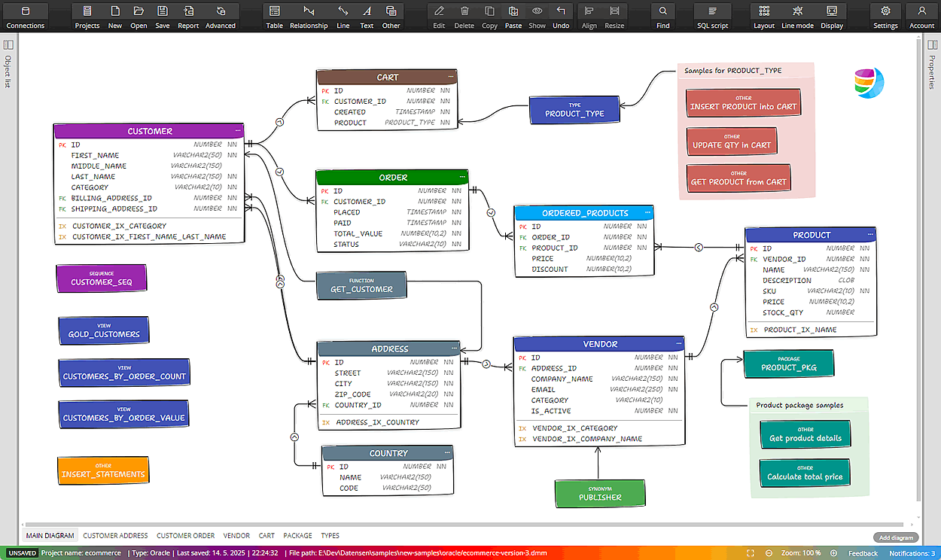
Task: Open the Advanced options
Action: 221,16
